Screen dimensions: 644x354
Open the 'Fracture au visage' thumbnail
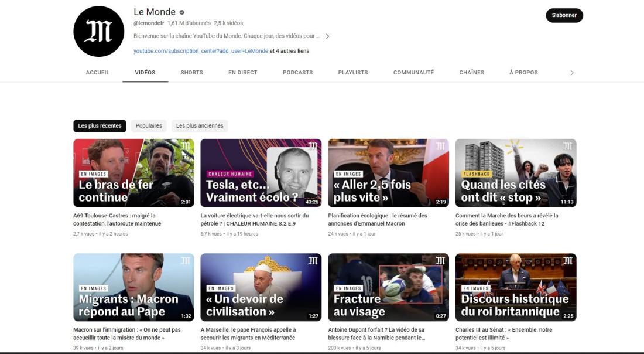click(388, 287)
